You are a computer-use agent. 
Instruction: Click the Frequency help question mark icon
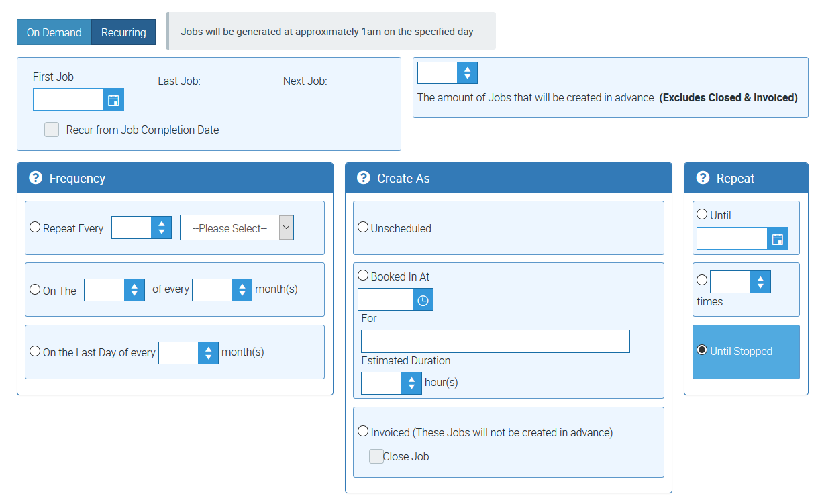36,178
